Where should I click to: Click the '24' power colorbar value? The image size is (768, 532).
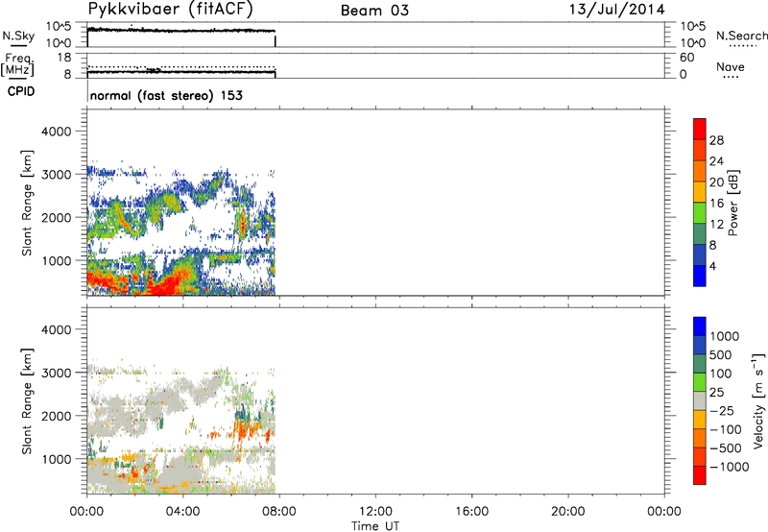716,161
